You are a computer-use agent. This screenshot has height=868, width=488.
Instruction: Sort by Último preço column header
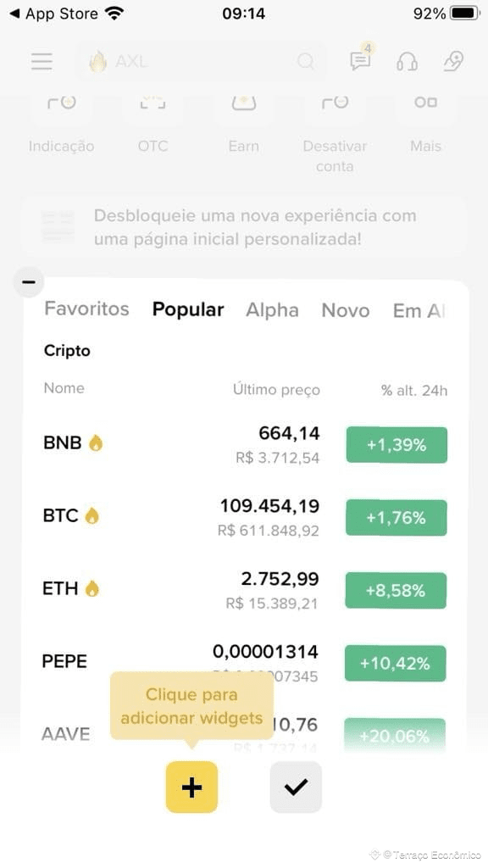click(x=277, y=390)
